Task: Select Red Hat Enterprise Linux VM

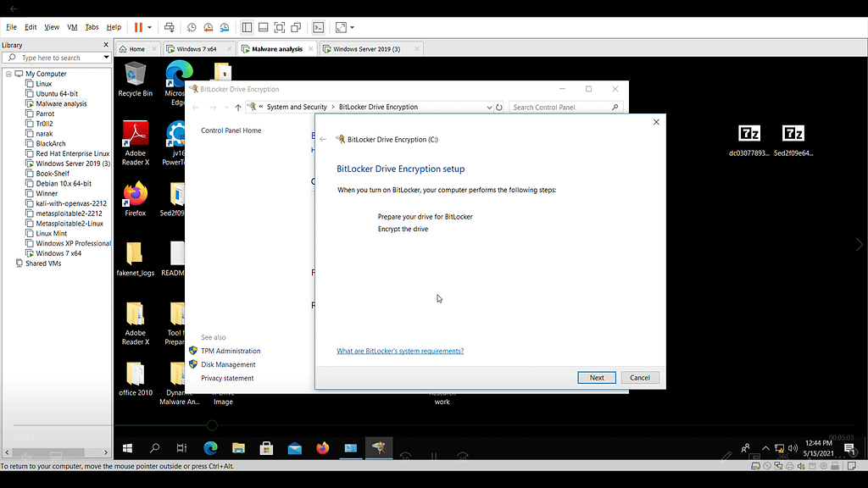Action: click(x=73, y=153)
